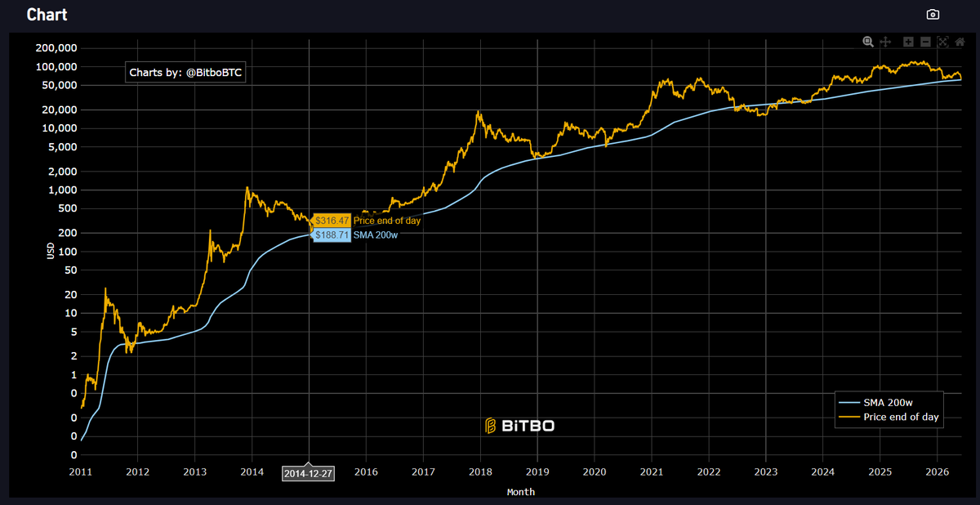Click the 2018 x-axis label

480,471
